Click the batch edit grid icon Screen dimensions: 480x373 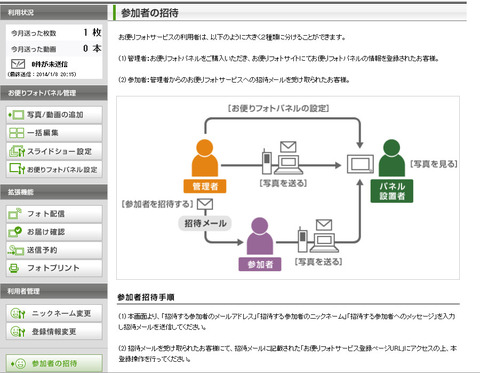click(x=16, y=133)
